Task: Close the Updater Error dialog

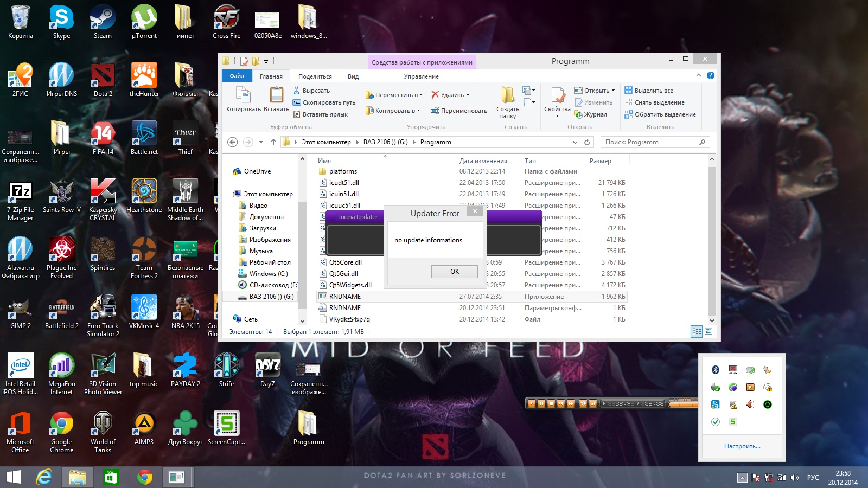Action: tap(475, 211)
